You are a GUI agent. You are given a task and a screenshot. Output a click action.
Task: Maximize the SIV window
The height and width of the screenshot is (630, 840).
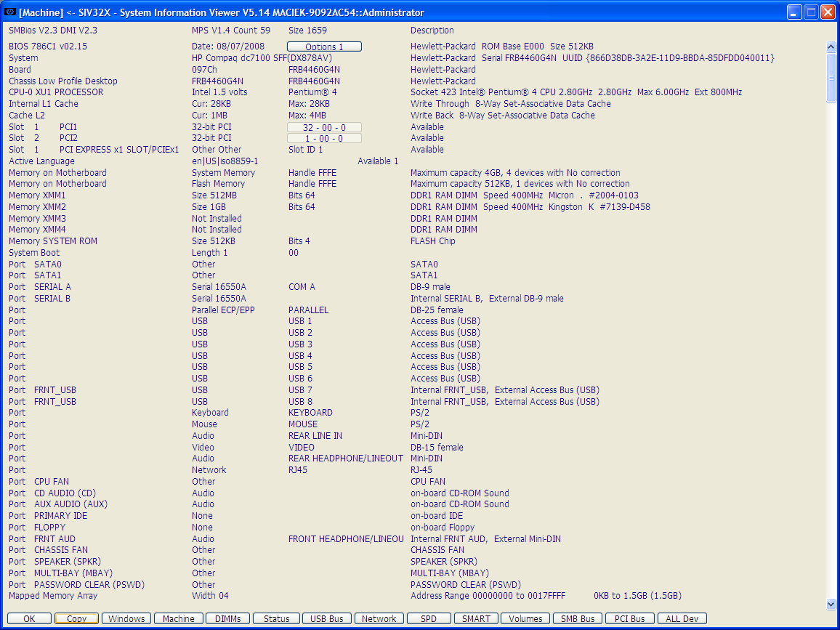coord(811,12)
